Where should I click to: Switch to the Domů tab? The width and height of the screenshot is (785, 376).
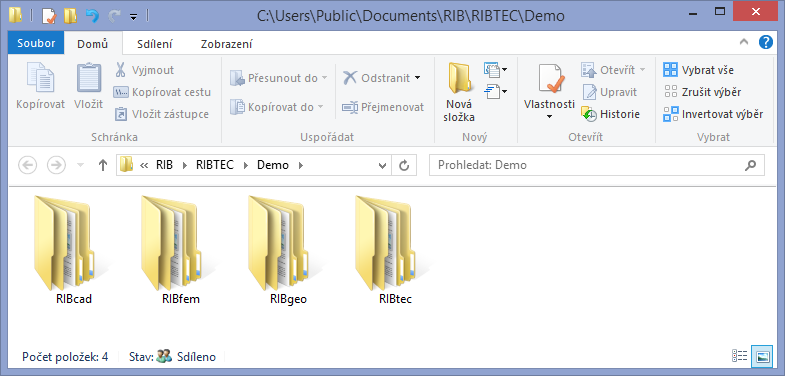pyautogui.click(x=93, y=44)
